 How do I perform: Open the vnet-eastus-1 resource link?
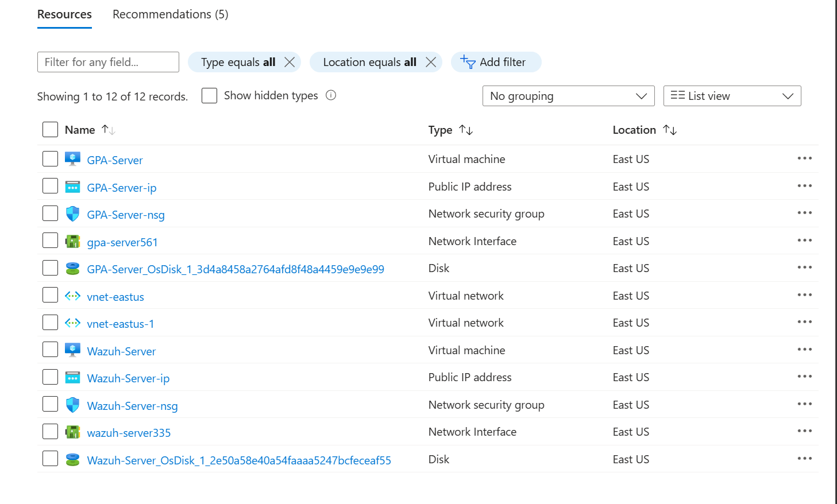coord(121,324)
